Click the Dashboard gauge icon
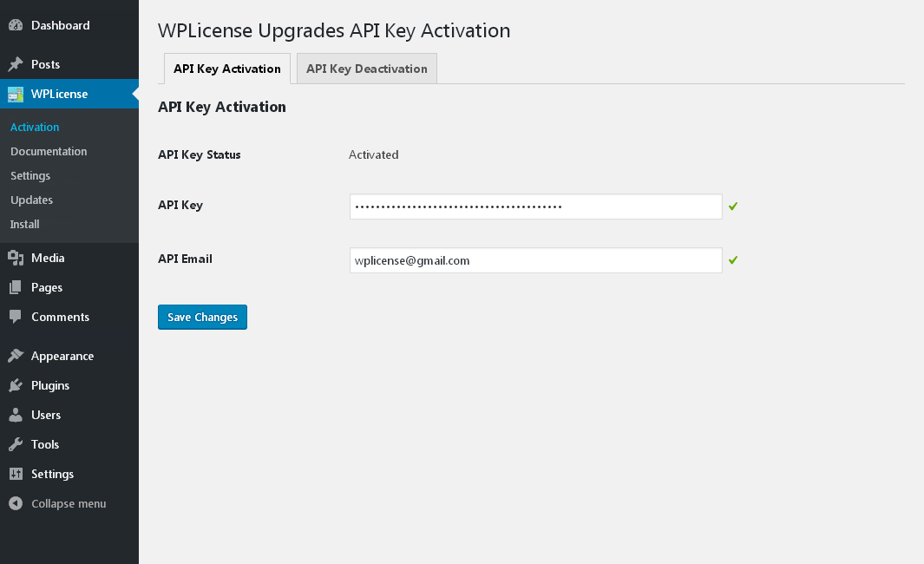 pyautogui.click(x=16, y=25)
